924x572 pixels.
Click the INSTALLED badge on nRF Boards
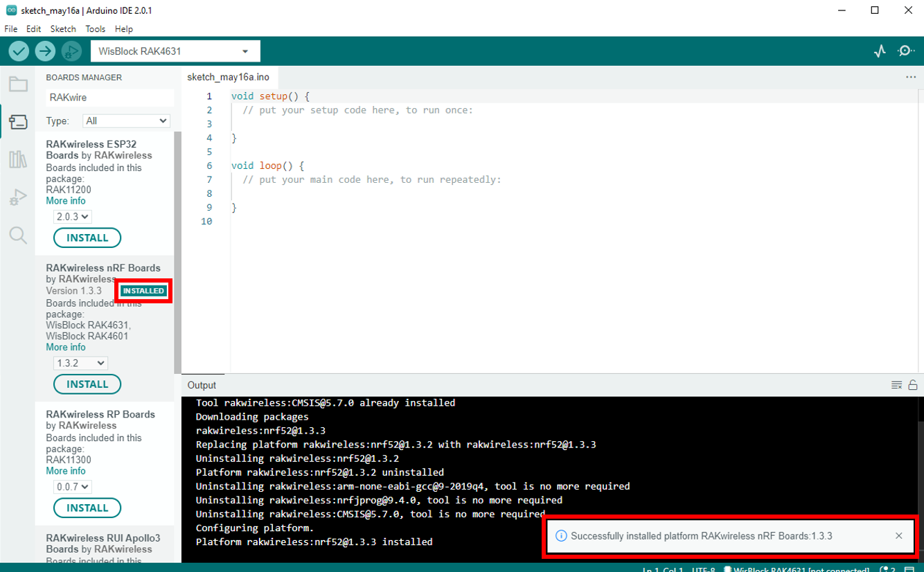tap(143, 291)
